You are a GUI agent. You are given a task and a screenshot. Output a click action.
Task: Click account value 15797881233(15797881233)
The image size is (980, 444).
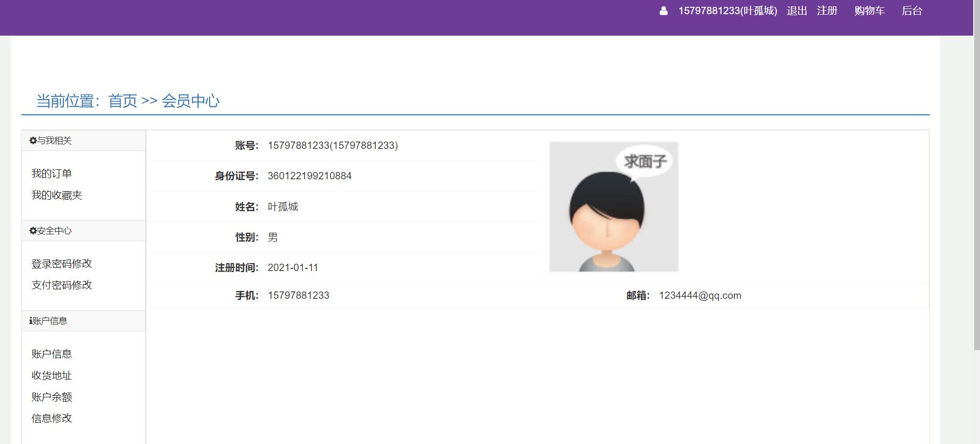point(333,145)
